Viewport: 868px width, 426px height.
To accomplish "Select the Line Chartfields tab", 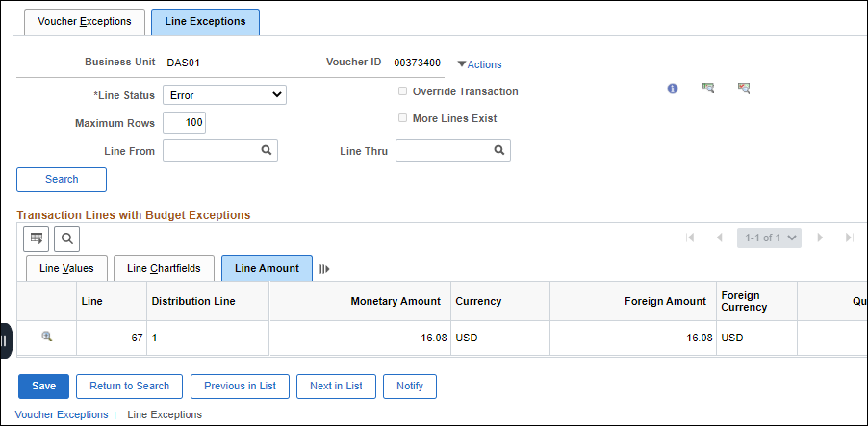I will pyautogui.click(x=164, y=268).
